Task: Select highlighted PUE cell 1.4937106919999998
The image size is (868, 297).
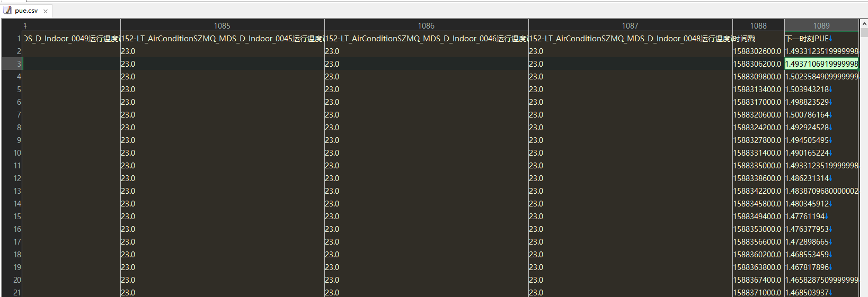Action: 821,64
